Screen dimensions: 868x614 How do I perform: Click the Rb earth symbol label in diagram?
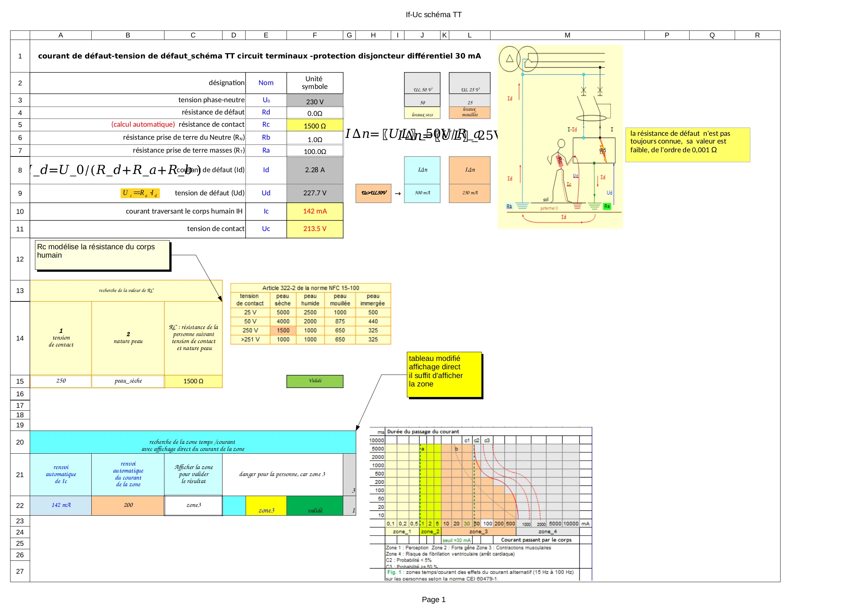click(509, 206)
